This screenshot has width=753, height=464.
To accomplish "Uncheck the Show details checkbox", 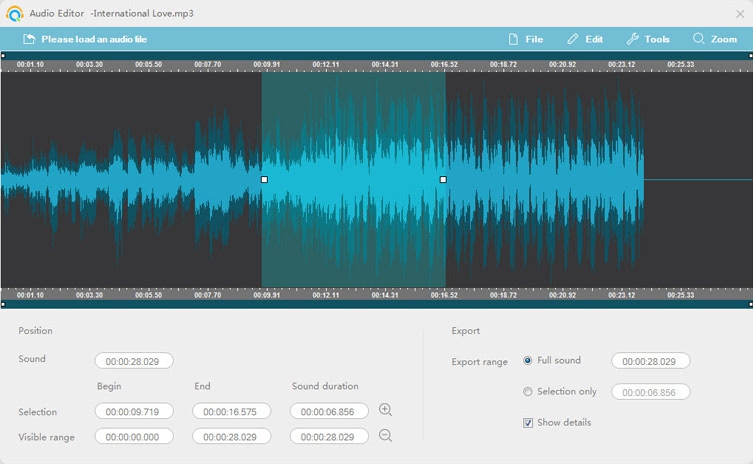I will click(x=528, y=423).
